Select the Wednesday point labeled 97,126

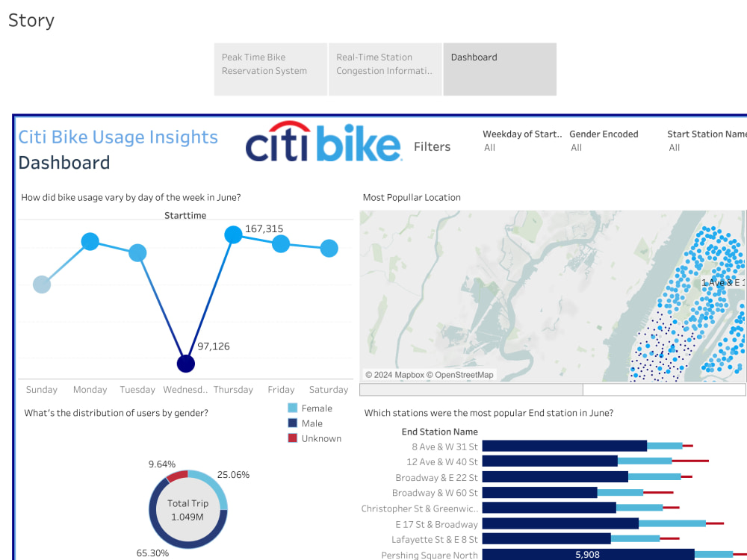(185, 363)
